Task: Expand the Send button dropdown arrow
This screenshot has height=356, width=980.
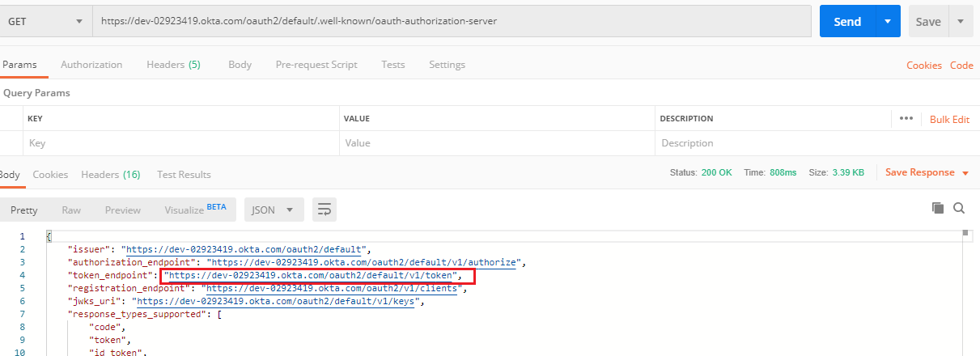Action: click(x=889, y=21)
